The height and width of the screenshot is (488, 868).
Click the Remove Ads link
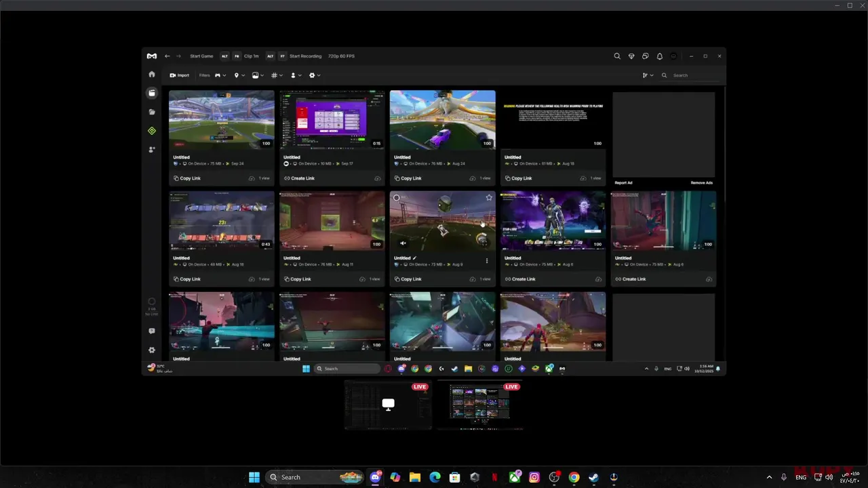tap(701, 183)
